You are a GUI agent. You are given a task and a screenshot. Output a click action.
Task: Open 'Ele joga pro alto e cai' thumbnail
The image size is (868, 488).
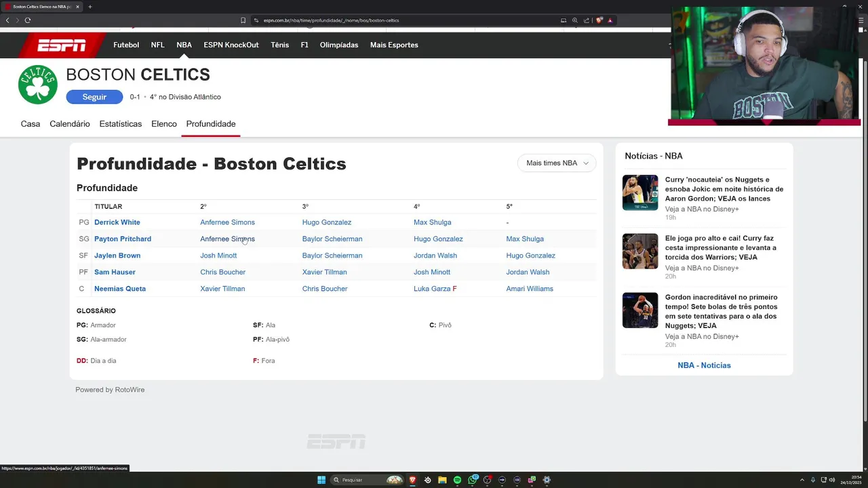[x=640, y=251]
